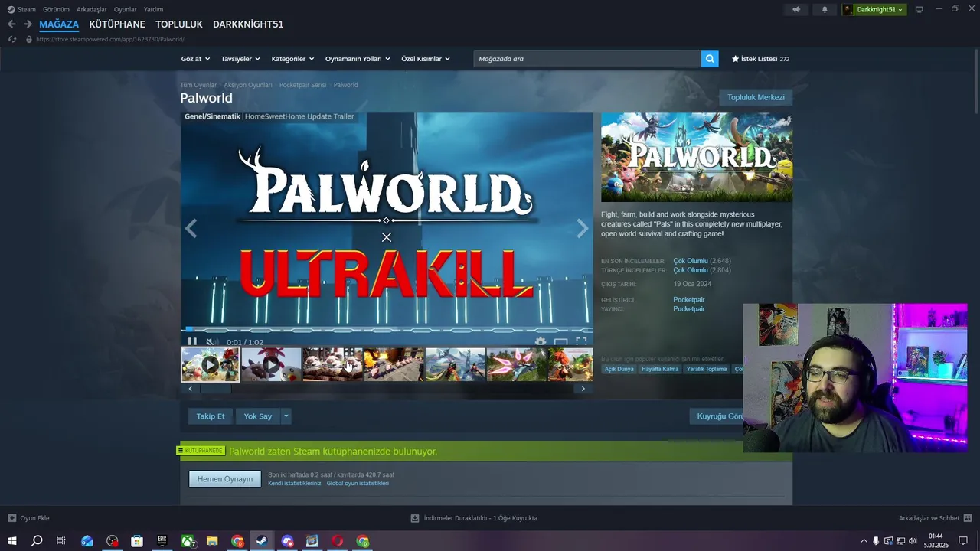Open the Yaratık Toplama tag
The width and height of the screenshot is (980, 551).
pos(707,369)
